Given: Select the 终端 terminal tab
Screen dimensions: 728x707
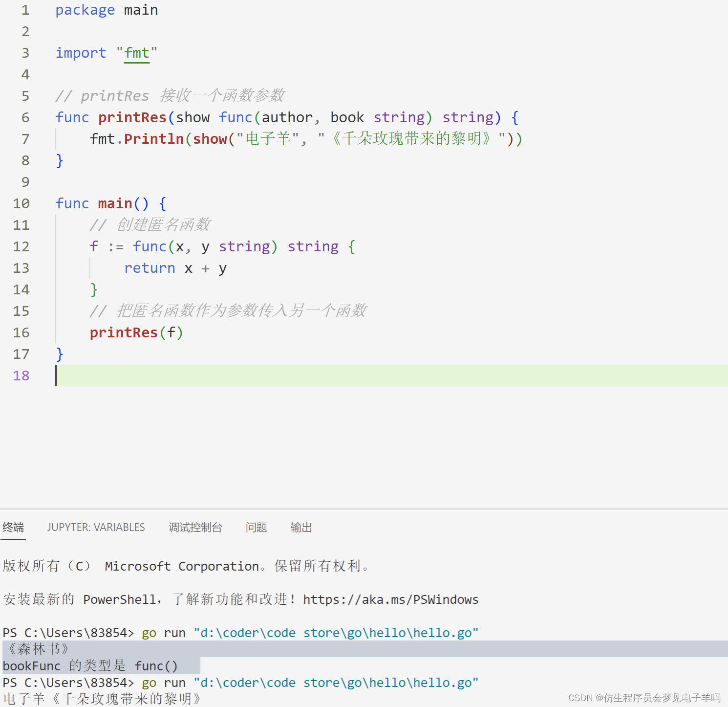Looking at the screenshot, I should tap(13, 527).
